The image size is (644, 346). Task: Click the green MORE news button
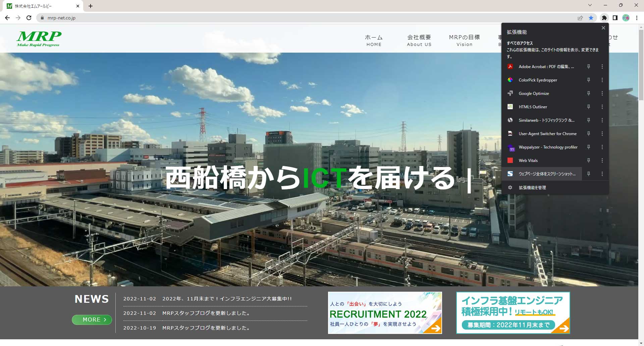(92, 320)
